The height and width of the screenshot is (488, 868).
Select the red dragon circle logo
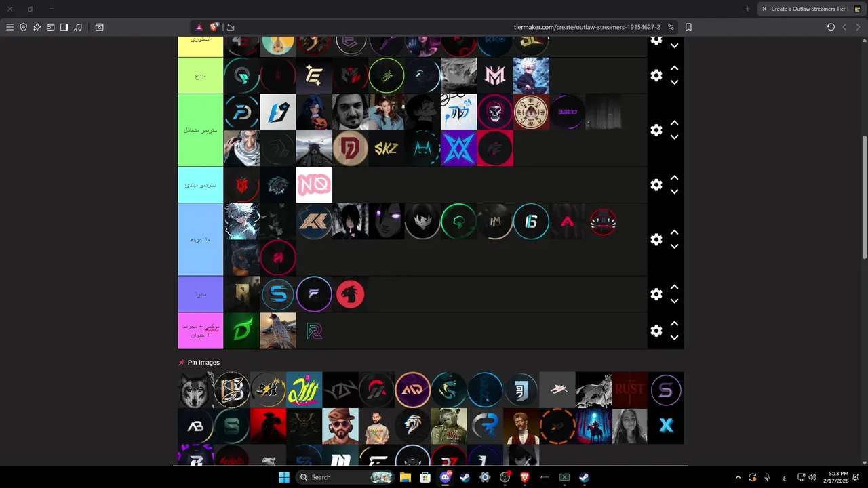click(351, 294)
